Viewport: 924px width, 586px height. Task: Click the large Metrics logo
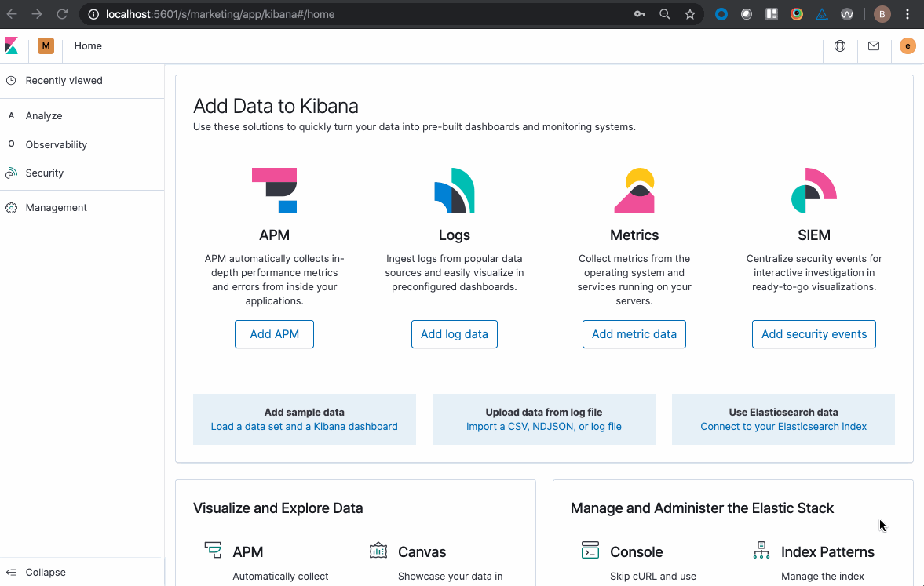pos(634,190)
